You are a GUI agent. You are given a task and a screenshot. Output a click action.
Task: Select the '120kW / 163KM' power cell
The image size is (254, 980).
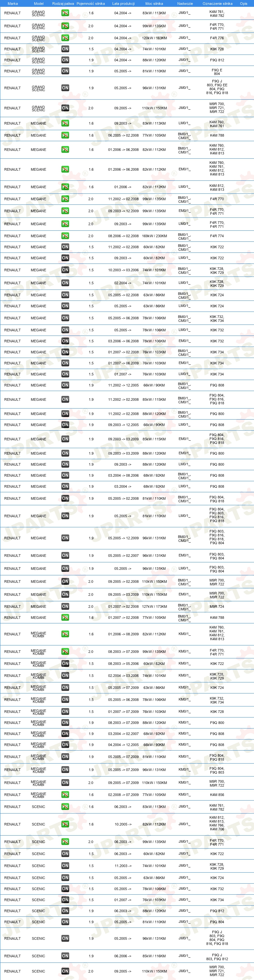pos(154,38)
